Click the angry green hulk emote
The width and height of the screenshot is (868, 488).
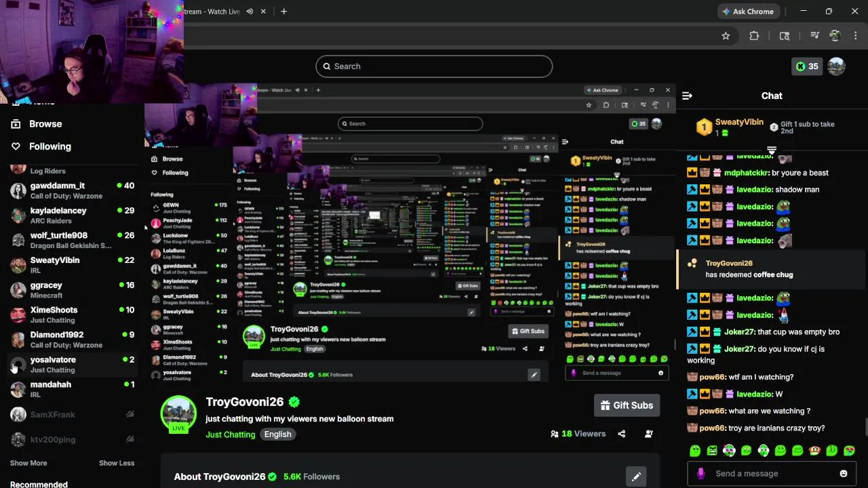712,451
